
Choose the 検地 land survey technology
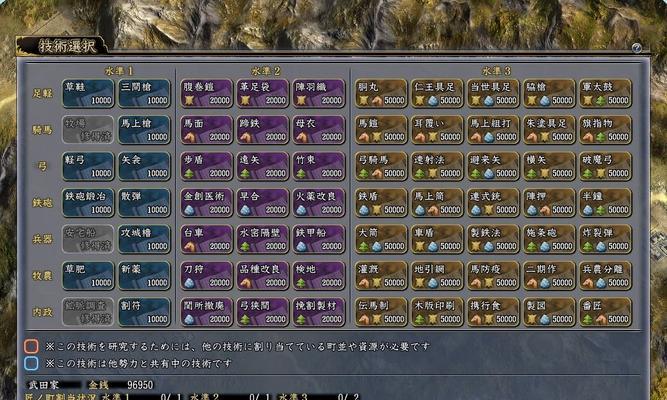pyautogui.click(x=319, y=276)
